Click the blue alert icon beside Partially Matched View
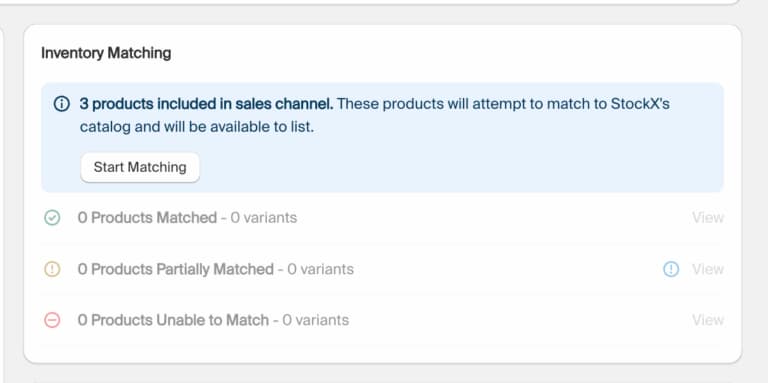 [671, 269]
